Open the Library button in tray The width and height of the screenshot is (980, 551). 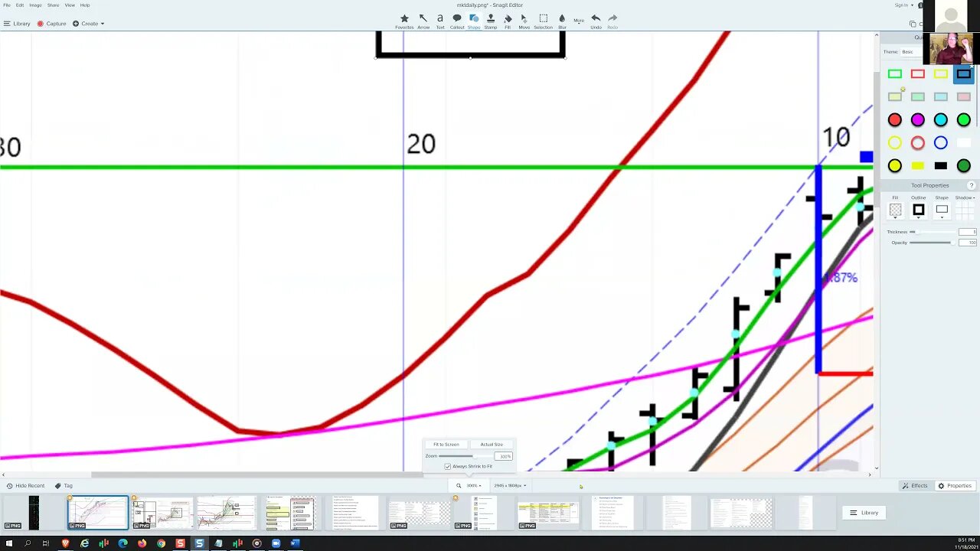(x=864, y=513)
